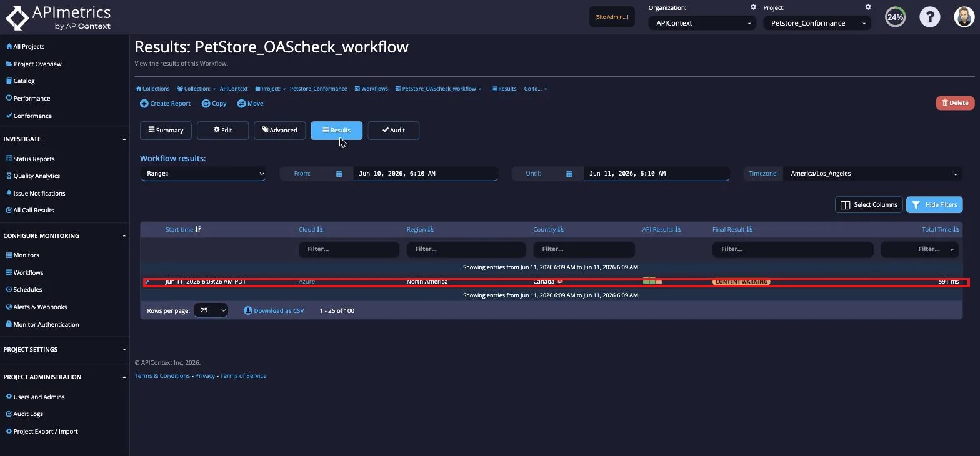Switch to the Edit tab

[222, 130]
